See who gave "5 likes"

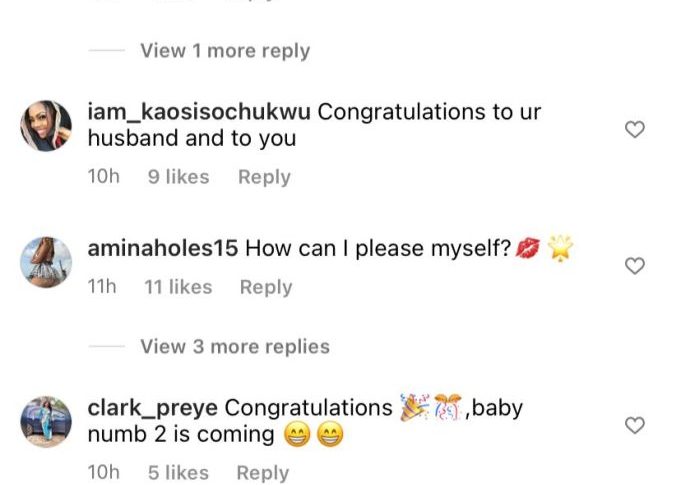(178, 473)
